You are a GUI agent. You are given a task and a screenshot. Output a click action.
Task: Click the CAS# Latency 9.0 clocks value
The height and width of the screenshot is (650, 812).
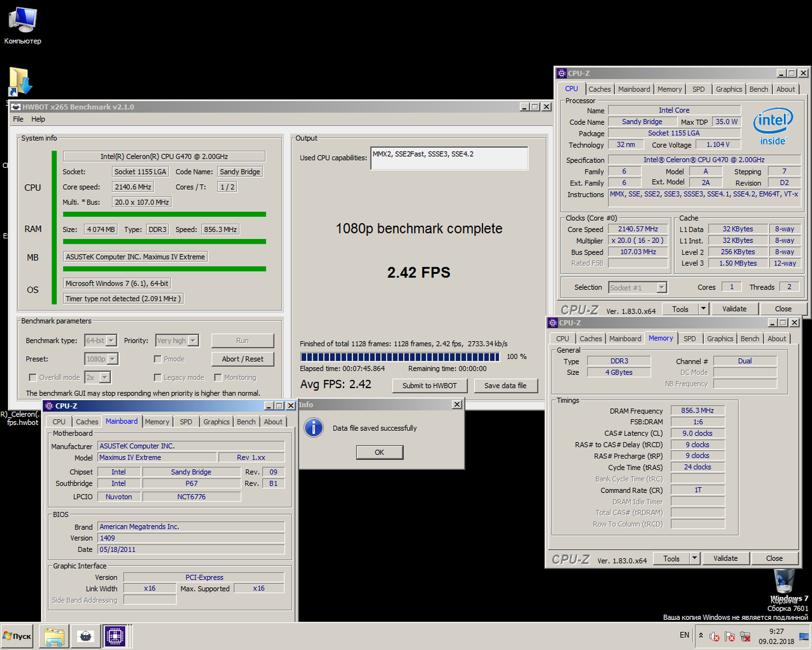[698, 433]
